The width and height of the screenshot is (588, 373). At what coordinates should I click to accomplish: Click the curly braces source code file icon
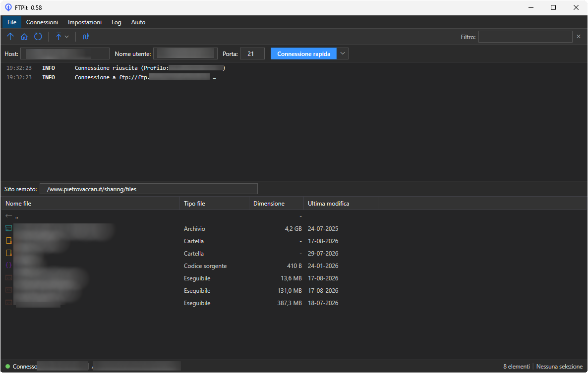[x=8, y=266]
